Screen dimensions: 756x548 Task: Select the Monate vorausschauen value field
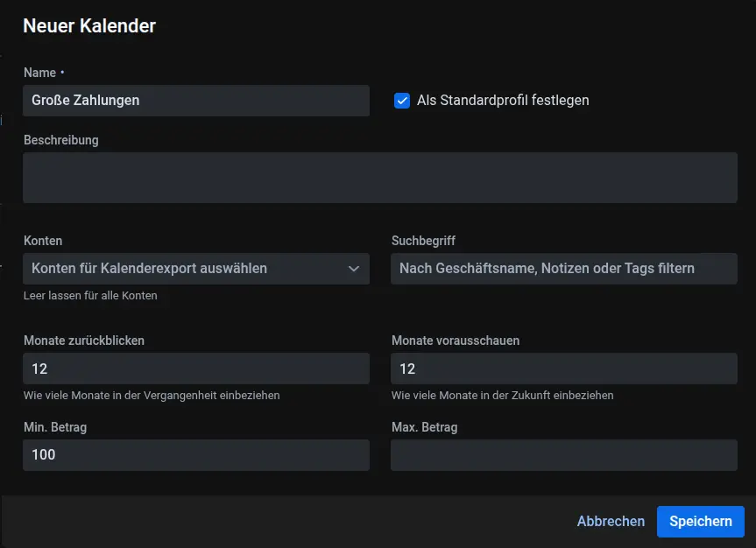coord(563,369)
